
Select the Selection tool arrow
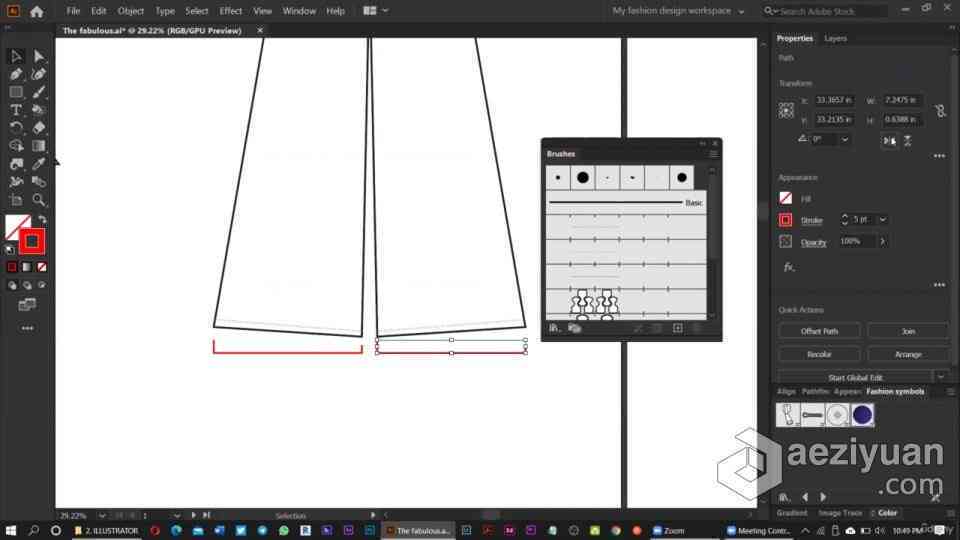pos(16,56)
